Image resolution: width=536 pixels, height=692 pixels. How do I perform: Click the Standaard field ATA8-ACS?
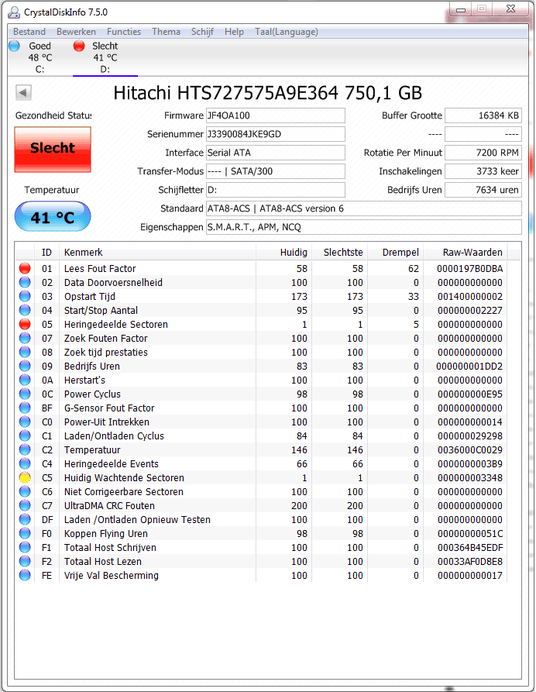tap(364, 208)
